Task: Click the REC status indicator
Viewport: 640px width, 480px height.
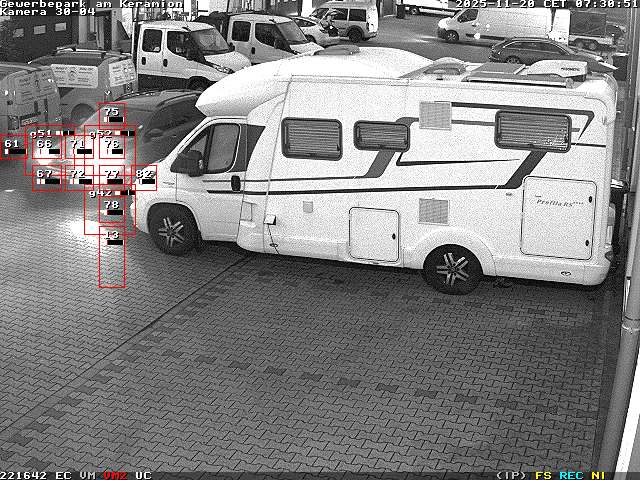Action: 571,475
